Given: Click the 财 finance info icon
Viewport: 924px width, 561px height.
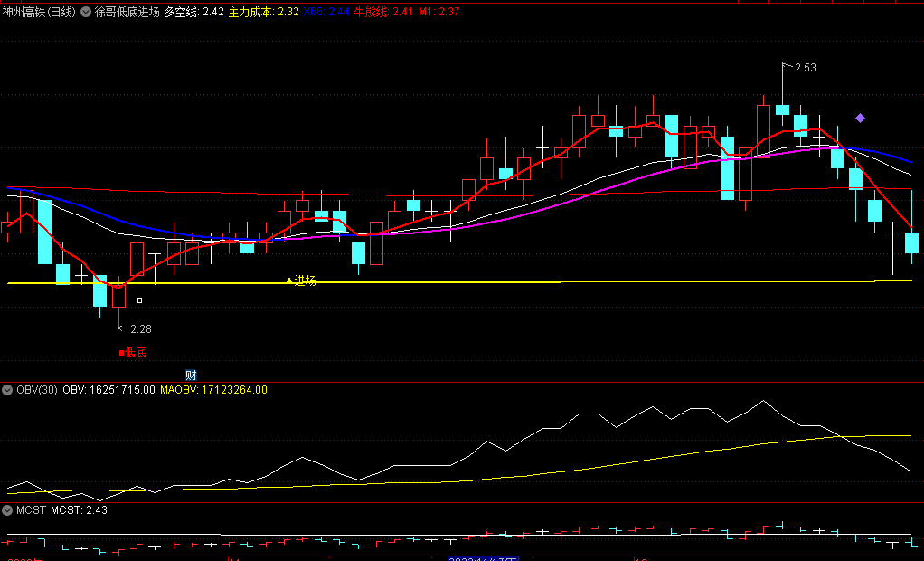Looking at the screenshot, I should point(191,376).
